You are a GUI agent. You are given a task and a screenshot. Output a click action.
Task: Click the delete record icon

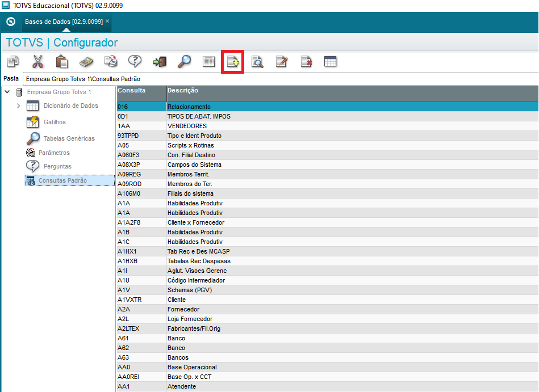point(306,62)
